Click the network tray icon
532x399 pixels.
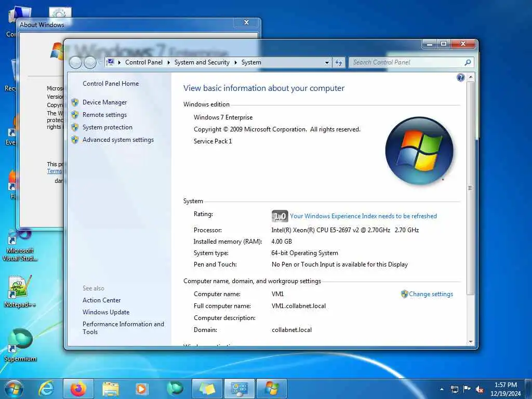454,389
